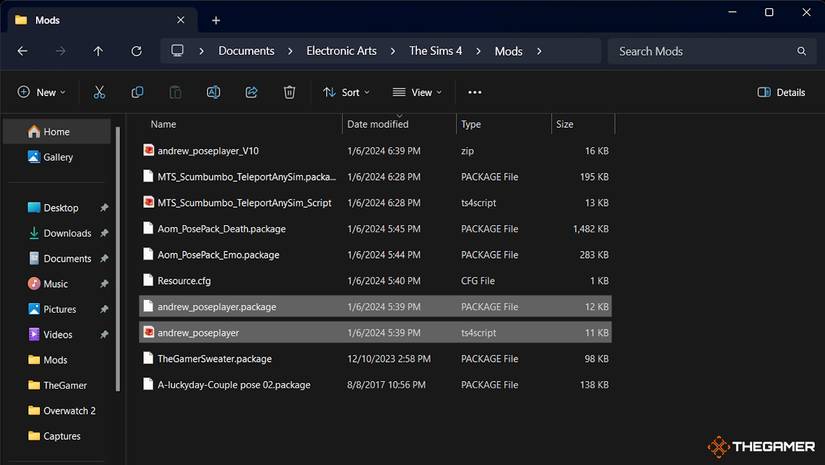
Task: Open a new tab with plus button
Action: pos(216,20)
